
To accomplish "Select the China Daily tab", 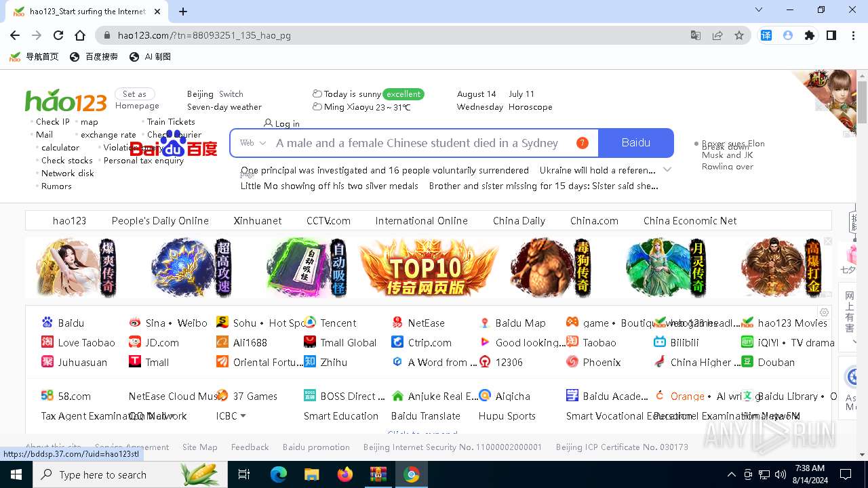I will [519, 220].
